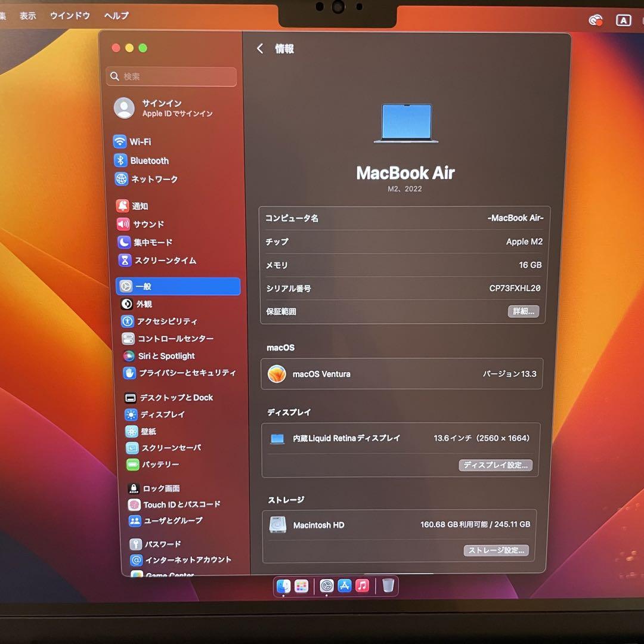Go back from 情報 page

(x=260, y=49)
